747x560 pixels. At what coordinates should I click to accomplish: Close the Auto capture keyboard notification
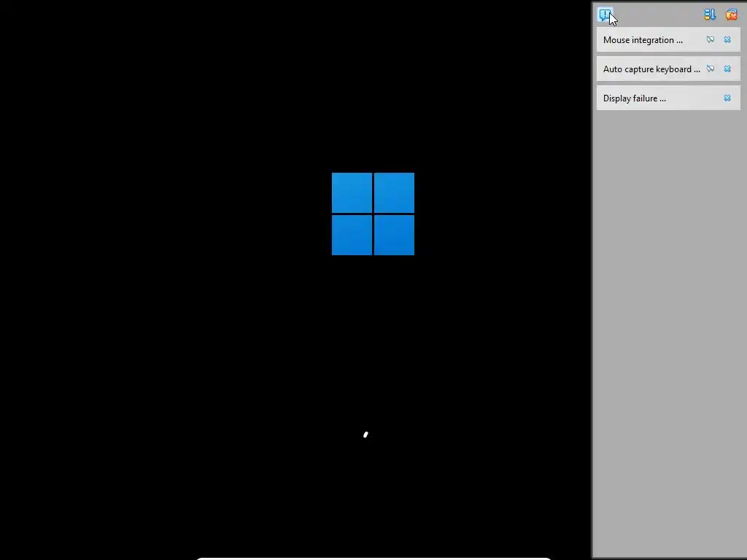click(727, 69)
